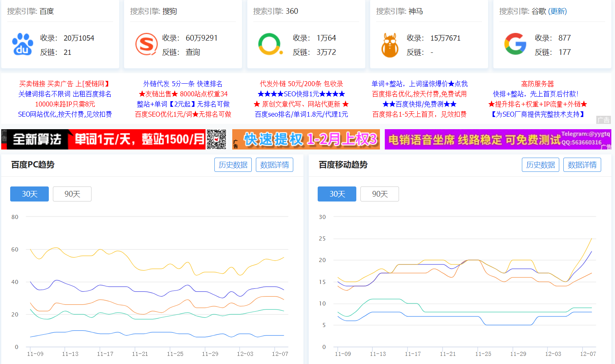Open Baidu 收录 value 20万1054
This screenshot has height=364, width=615.
coord(79,38)
